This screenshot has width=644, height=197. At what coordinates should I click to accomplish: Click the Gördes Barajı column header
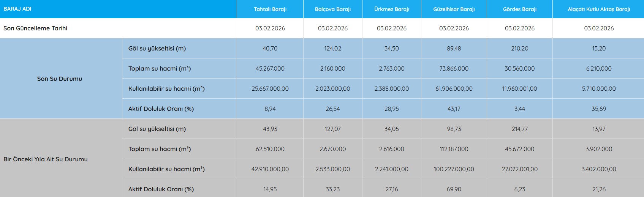[x=519, y=9]
